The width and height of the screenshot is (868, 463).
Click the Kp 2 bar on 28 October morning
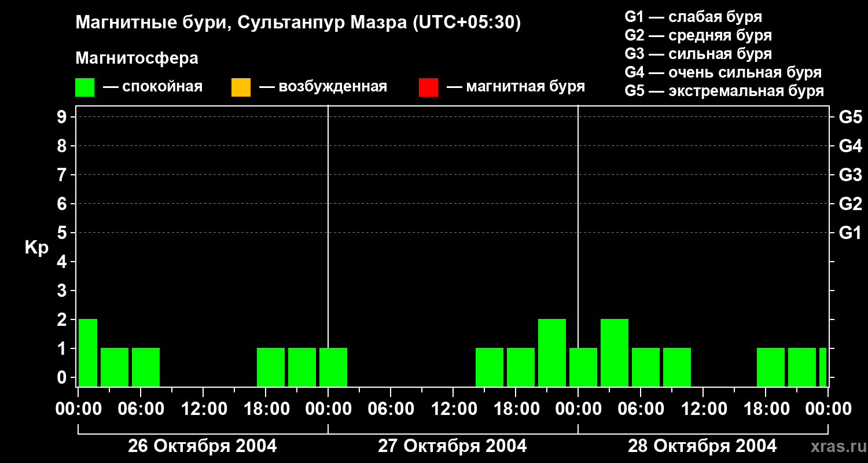(x=614, y=352)
